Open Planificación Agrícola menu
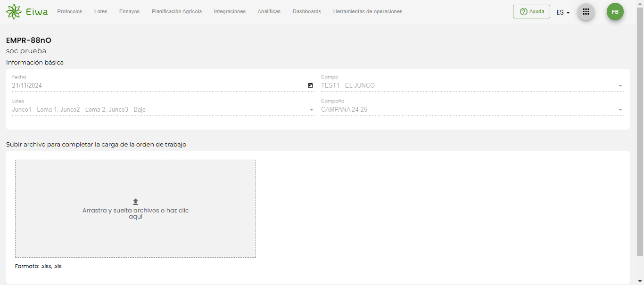This screenshot has width=644, height=285. (x=176, y=12)
